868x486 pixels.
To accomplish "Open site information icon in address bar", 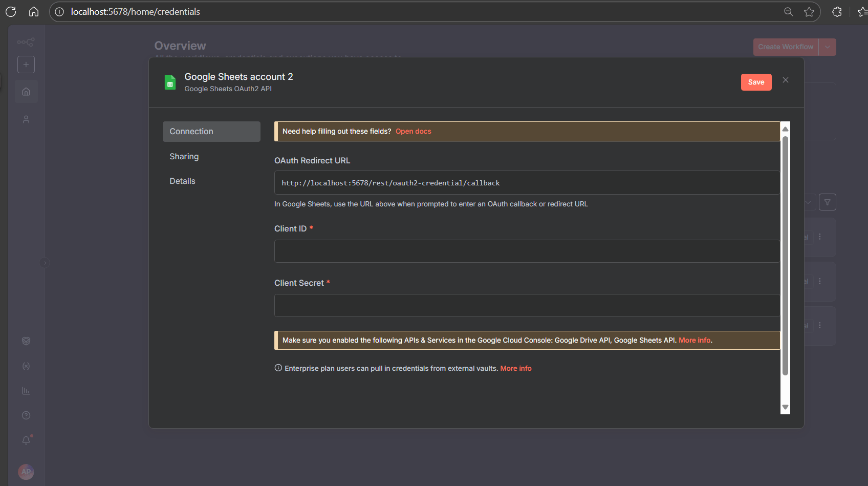I will (x=59, y=12).
